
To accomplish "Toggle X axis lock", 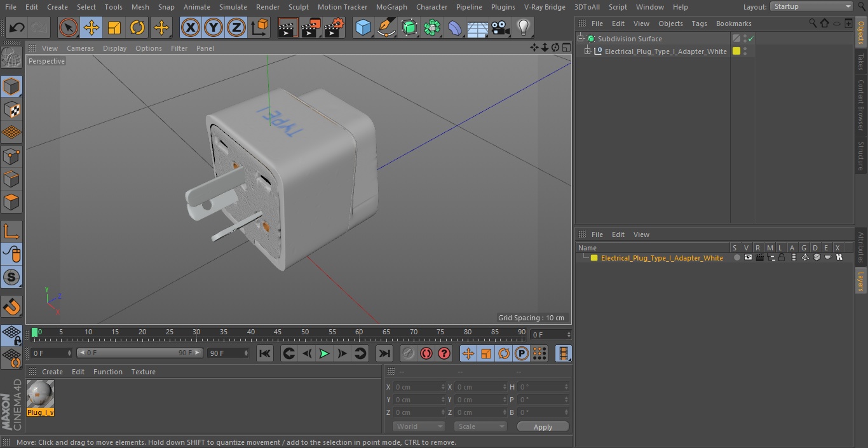I will (190, 27).
